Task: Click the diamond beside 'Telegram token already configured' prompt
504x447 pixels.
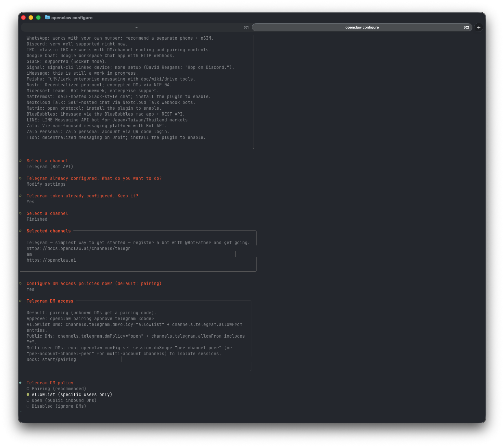Action: 20,196
